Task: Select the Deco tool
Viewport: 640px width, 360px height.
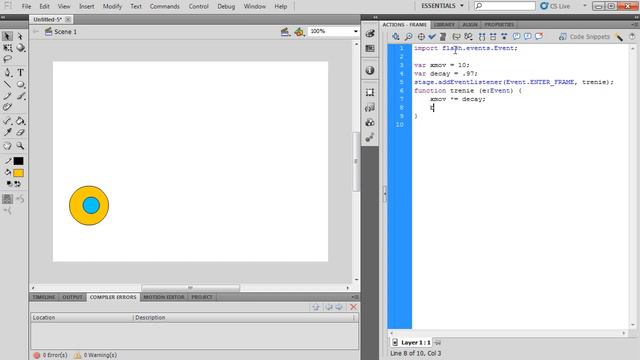Action: pos(7,107)
